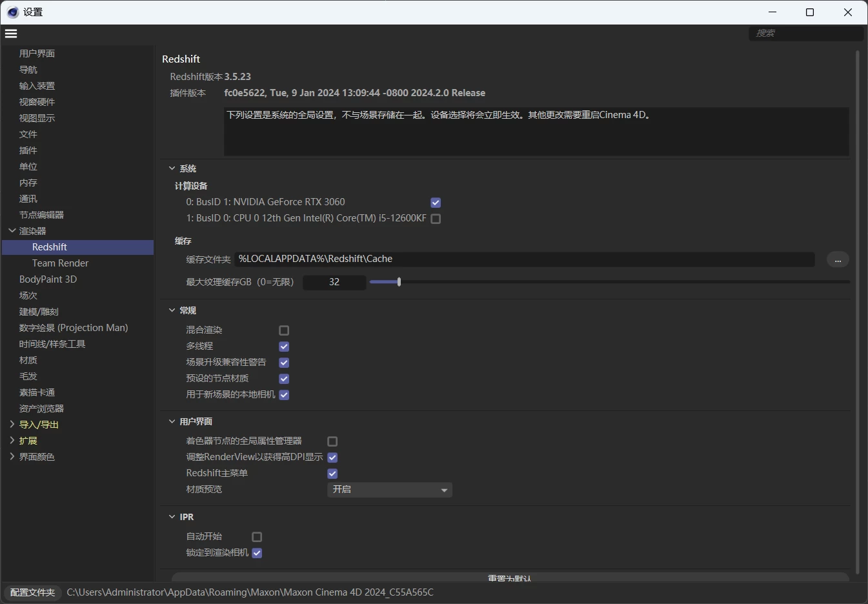Viewport: 868px width, 604px height.
Task: Select 通讯 in the sidebar
Action: (x=28, y=199)
